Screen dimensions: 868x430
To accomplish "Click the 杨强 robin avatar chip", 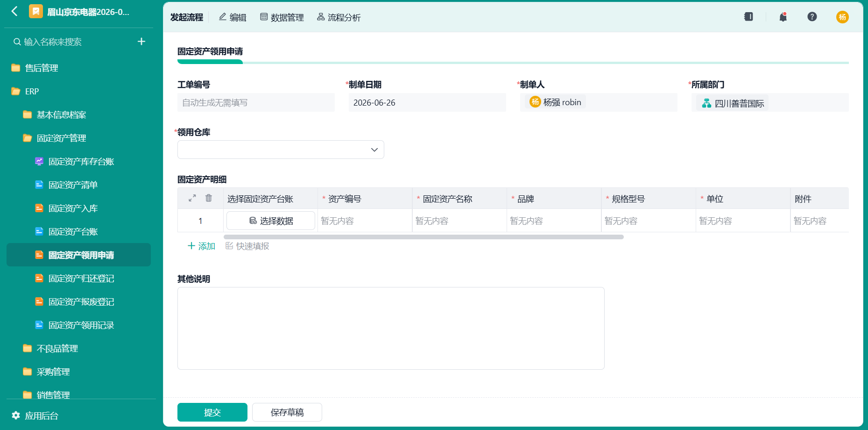I will [x=555, y=102].
